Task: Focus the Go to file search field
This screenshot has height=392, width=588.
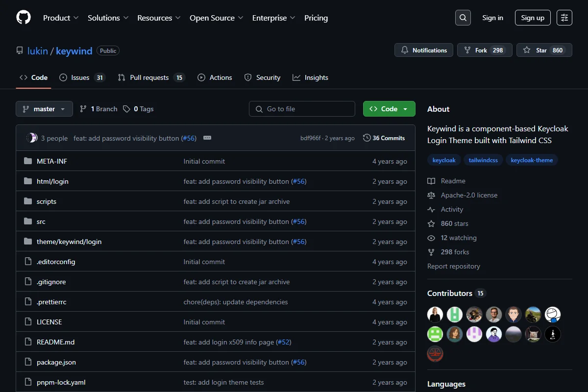Action: pos(302,109)
